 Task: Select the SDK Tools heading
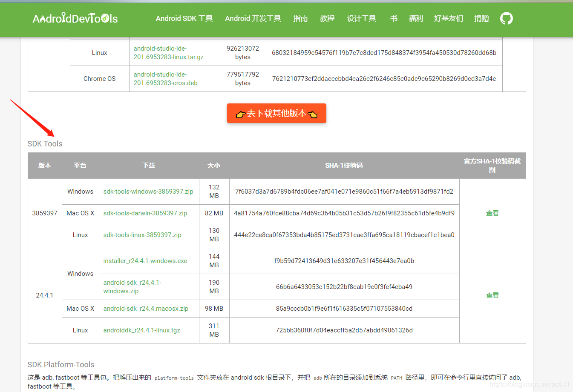(x=45, y=144)
